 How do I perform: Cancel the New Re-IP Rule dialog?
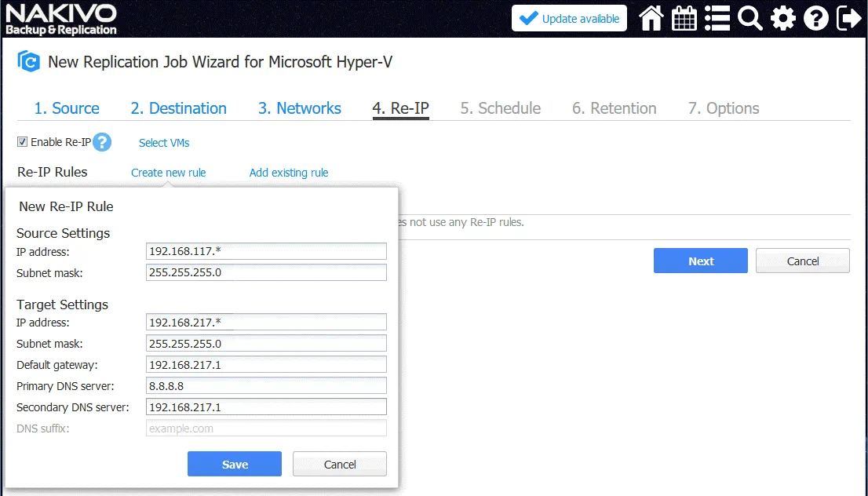click(x=339, y=464)
